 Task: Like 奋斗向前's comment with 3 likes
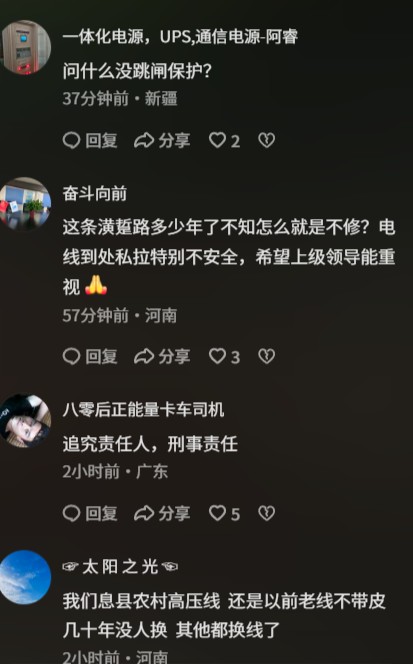point(225,357)
